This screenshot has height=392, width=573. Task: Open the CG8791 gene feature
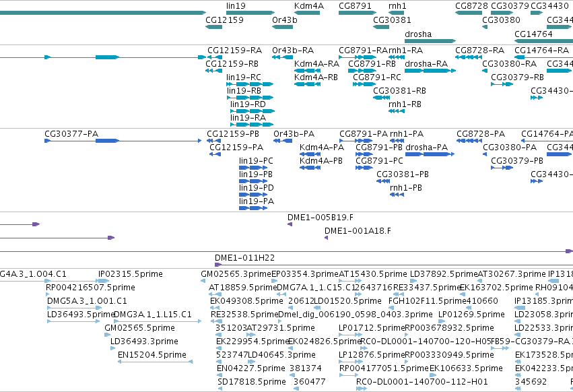(x=358, y=13)
